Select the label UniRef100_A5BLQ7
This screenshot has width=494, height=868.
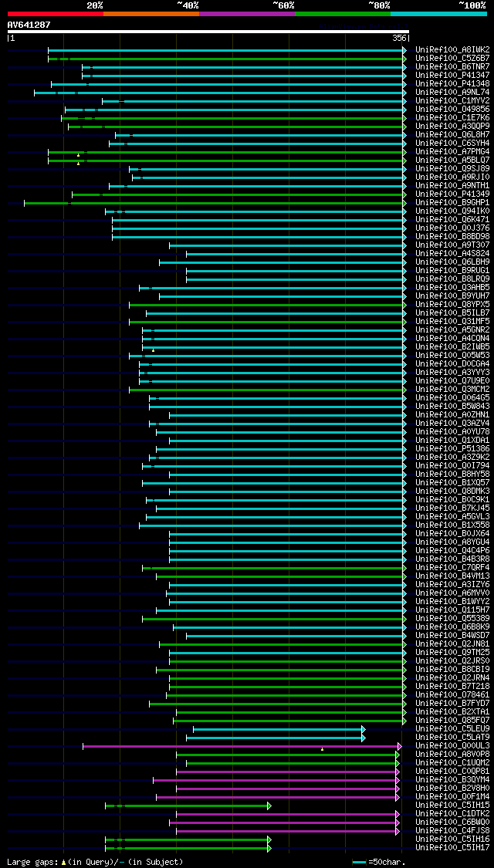tap(452, 160)
